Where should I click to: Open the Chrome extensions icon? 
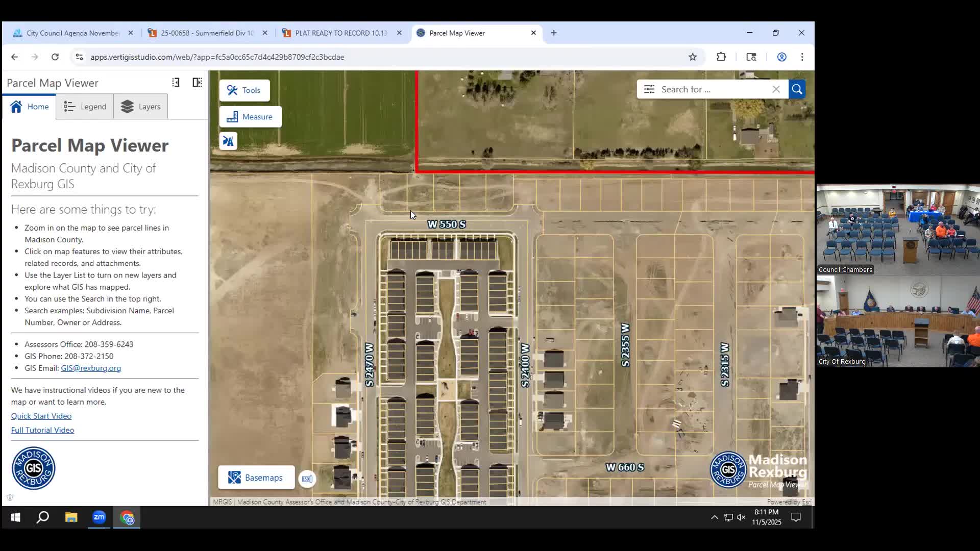(x=721, y=57)
